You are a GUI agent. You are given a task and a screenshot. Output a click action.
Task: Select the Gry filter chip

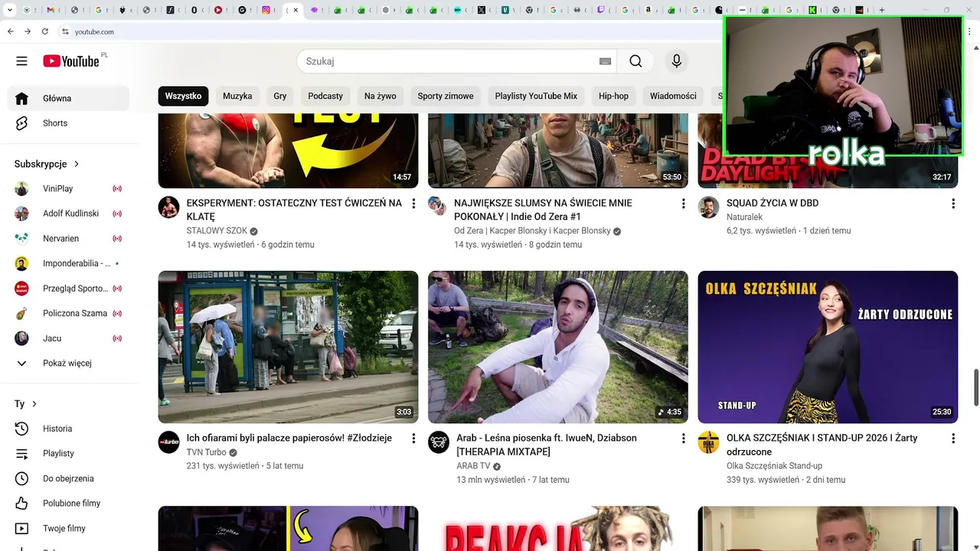pyautogui.click(x=280, y=96)
